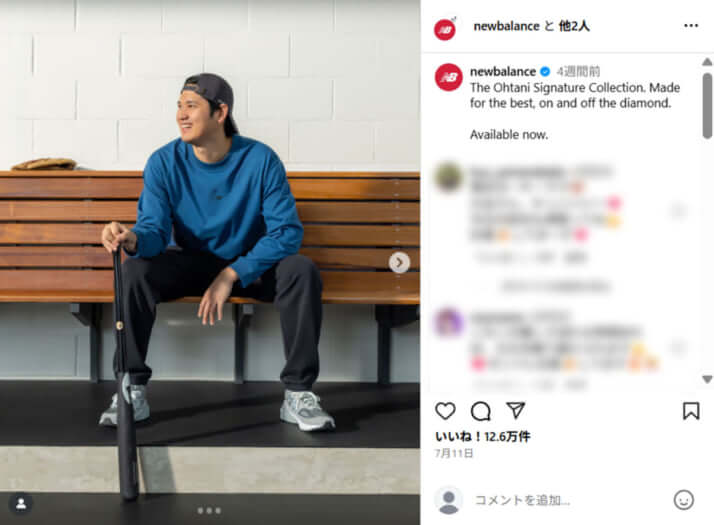Screen dimensions: 714x525
Task: Open the newbalance profile picture in the header
Action: pyautogui.click(x=445, y=29)
